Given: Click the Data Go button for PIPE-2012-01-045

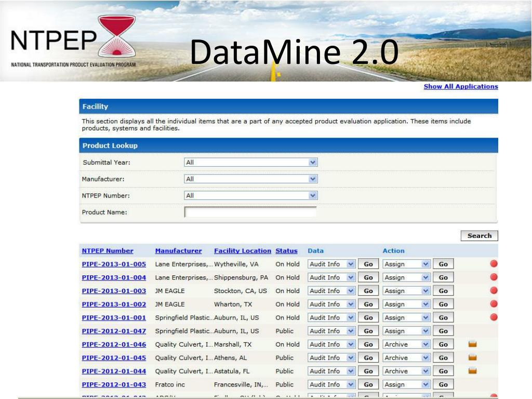Looking at the screenshot, I should pos(368,357).
